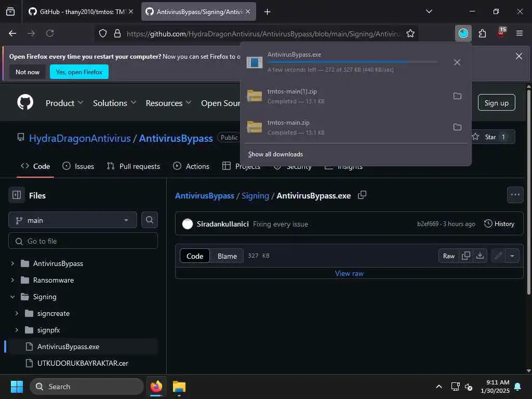Click the disabled edit pencil icon
The width and height of the screenshot is (532, 399).
click(x=498, y=256)
